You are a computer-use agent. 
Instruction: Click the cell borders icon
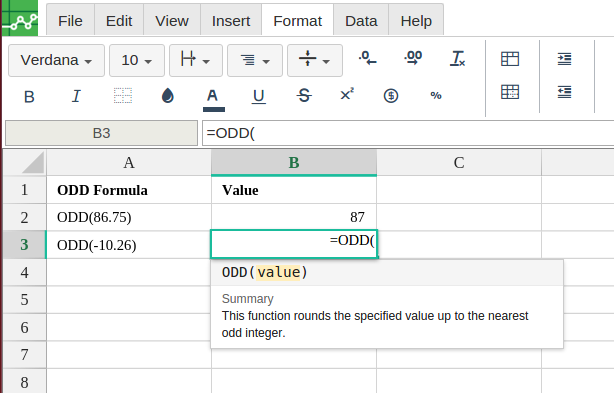(123, 96)
